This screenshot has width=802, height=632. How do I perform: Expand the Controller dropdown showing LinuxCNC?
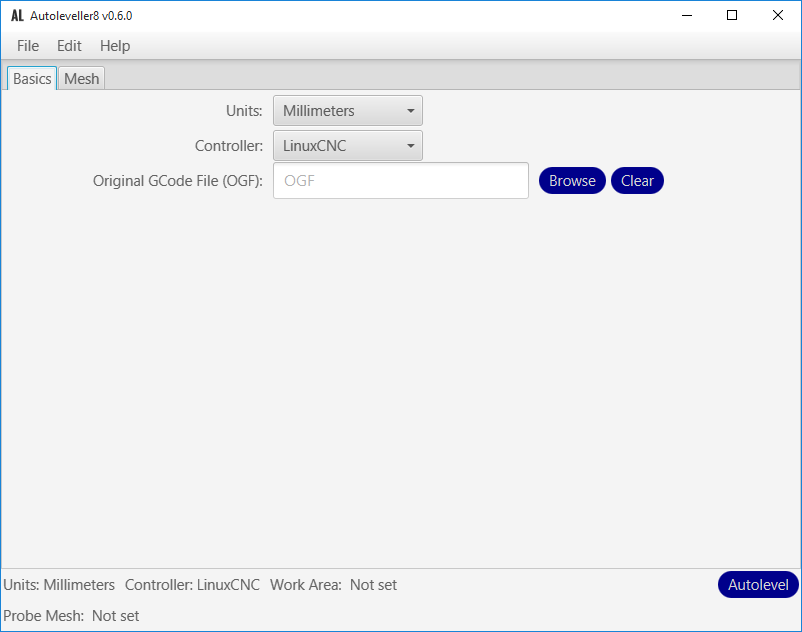pos(348,146)
